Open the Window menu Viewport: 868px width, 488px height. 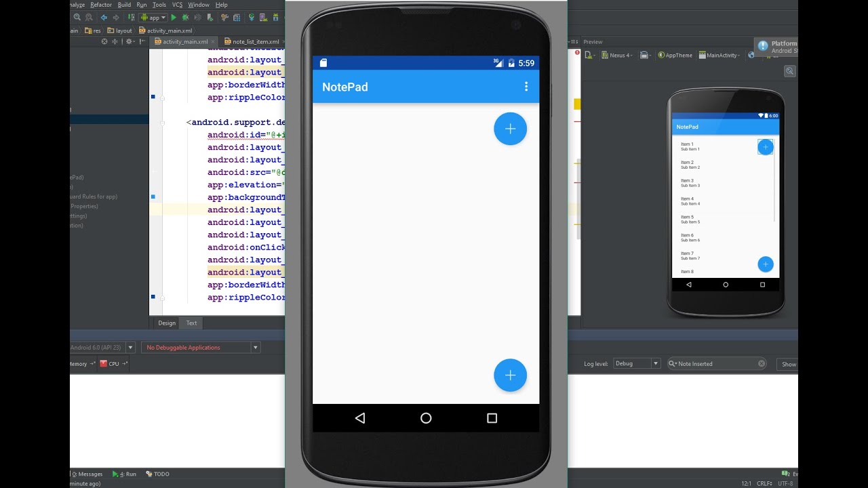tap(199, 5)
